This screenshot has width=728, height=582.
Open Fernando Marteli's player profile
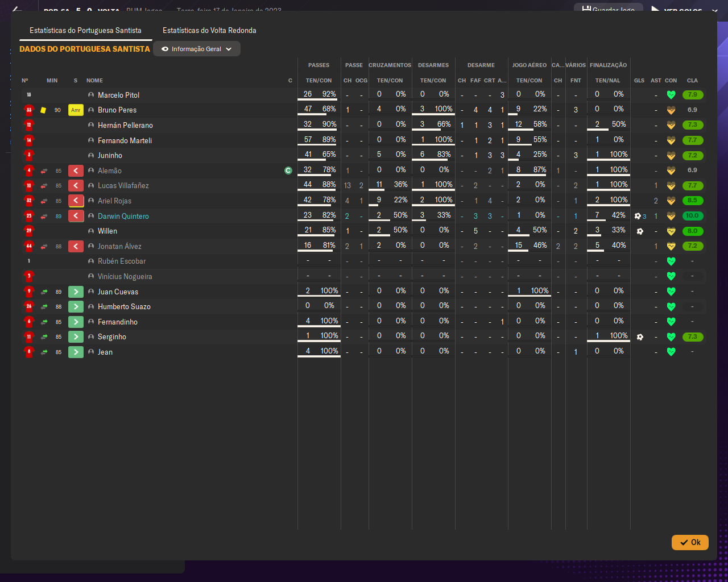point(125,140)
